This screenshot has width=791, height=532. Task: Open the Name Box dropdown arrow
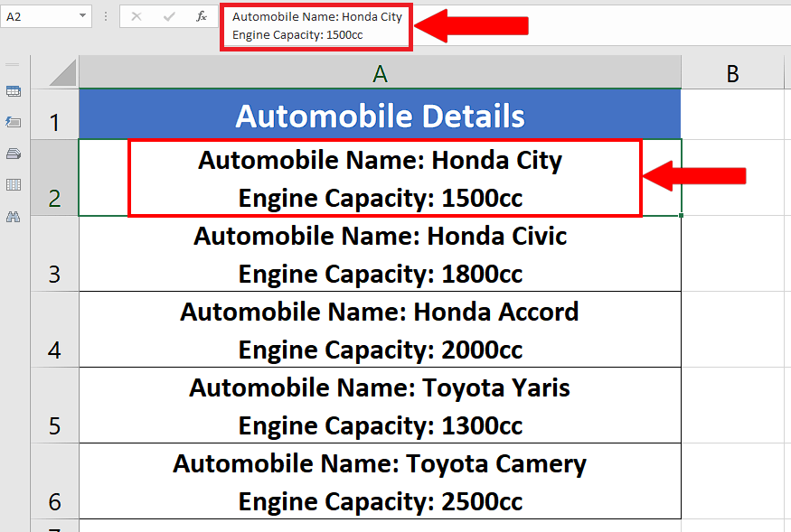pos(82,16)
